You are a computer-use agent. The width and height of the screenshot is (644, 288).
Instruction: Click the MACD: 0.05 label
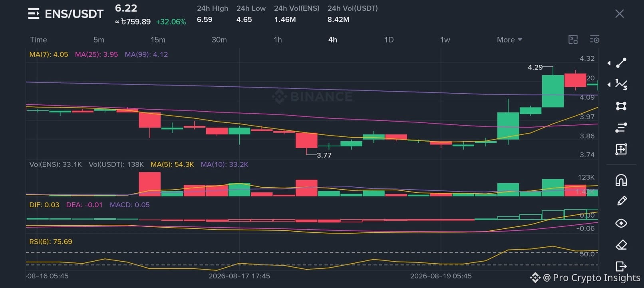130,205
